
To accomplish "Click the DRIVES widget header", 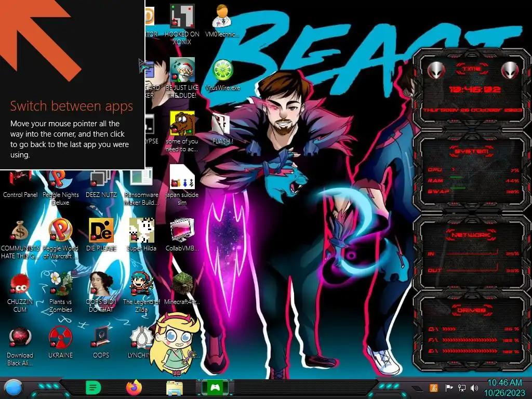I will (472, 310).
